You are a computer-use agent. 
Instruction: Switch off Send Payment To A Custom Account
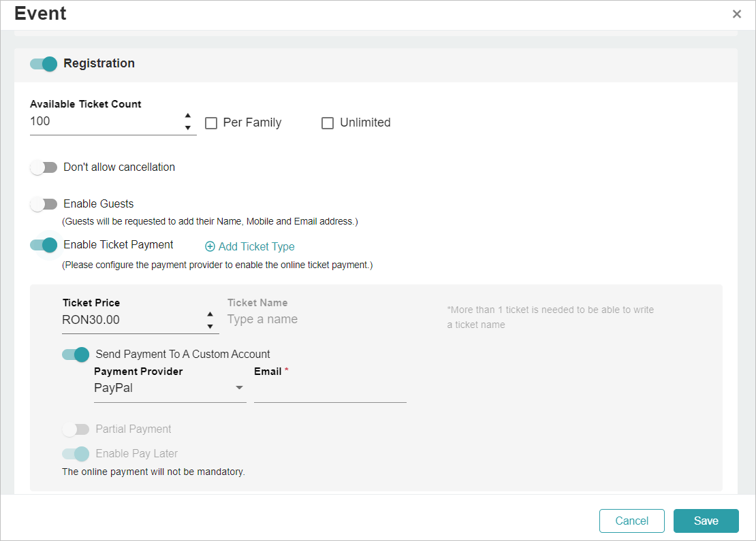pos(76,355)
